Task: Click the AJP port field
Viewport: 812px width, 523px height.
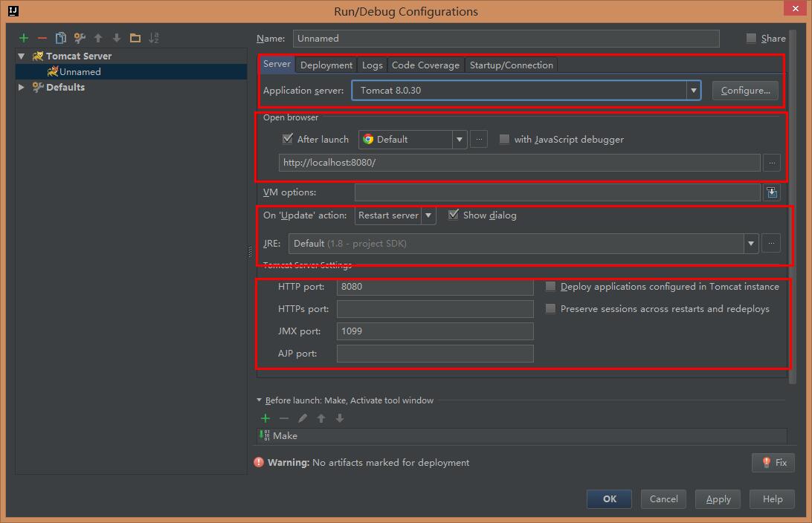Action: tap(435, 354)
